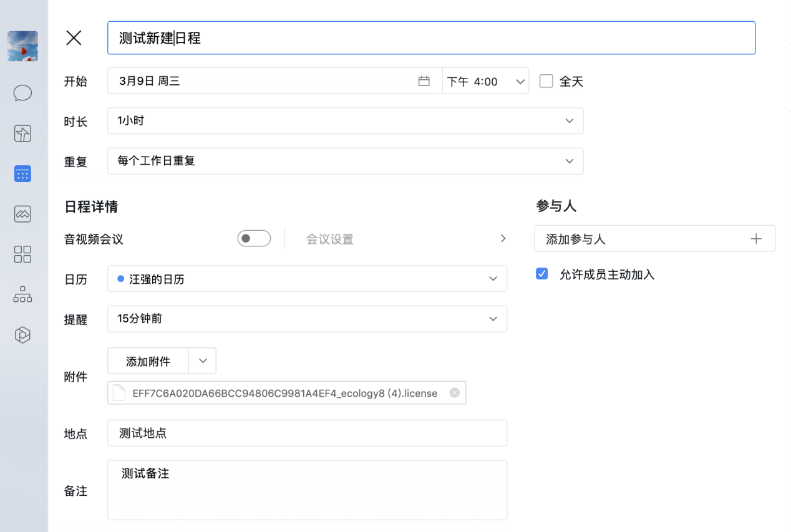This screenshot has height=532, width=791.
Task: Click the plus icon to add participant
Action: pyautogui.click(x=756, y=239)
